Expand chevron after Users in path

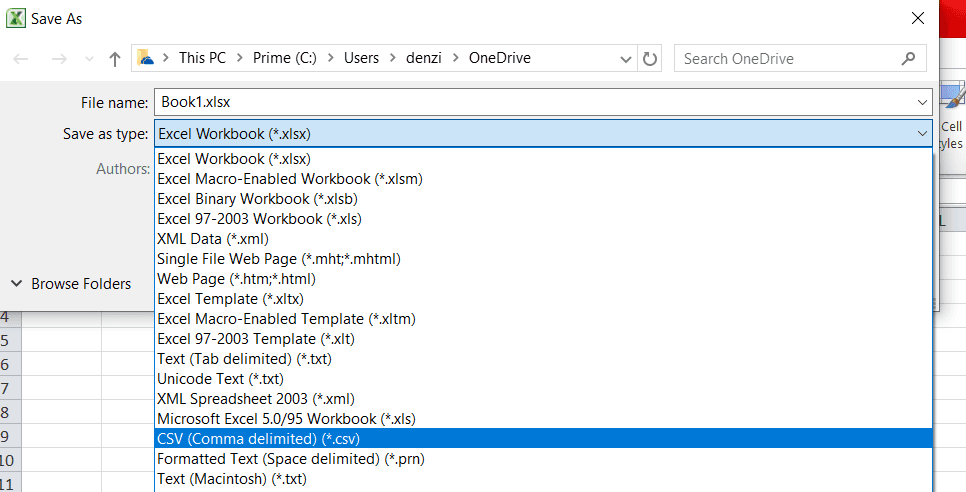pyautogui.click(x=393, y=58)
